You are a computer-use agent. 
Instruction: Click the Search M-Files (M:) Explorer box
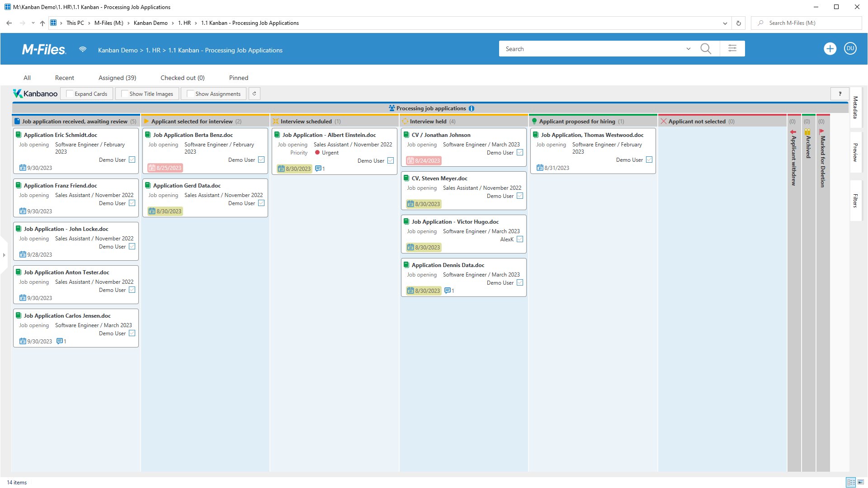807,23
